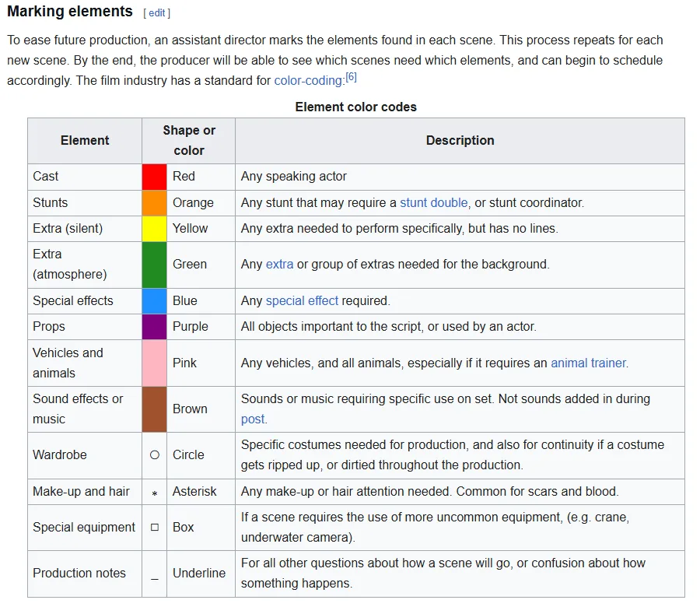Click the Green label text
Image resolution: width=700 pixels, height=607 pixels.
tap(190, 265)
